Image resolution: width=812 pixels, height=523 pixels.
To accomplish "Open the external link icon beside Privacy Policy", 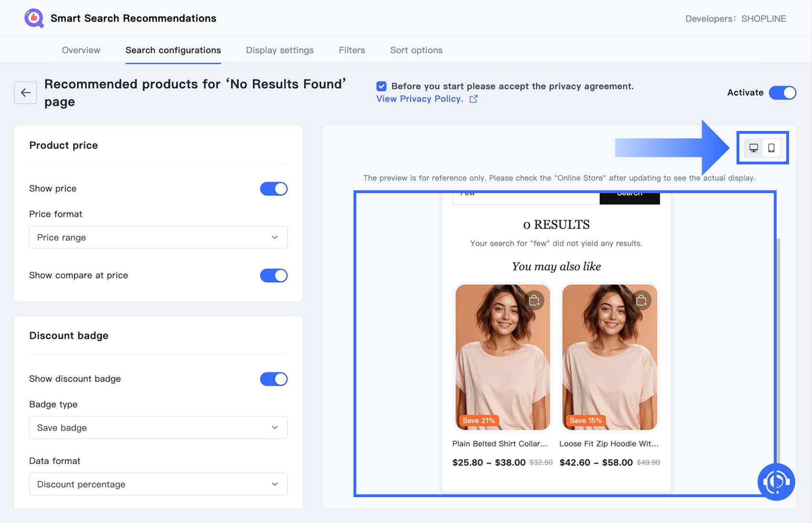I will [473, 99].
